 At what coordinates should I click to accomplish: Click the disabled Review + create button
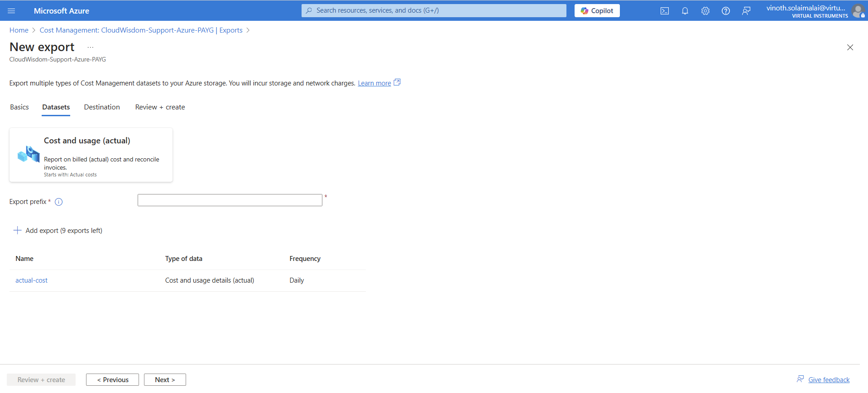point(41,380)
